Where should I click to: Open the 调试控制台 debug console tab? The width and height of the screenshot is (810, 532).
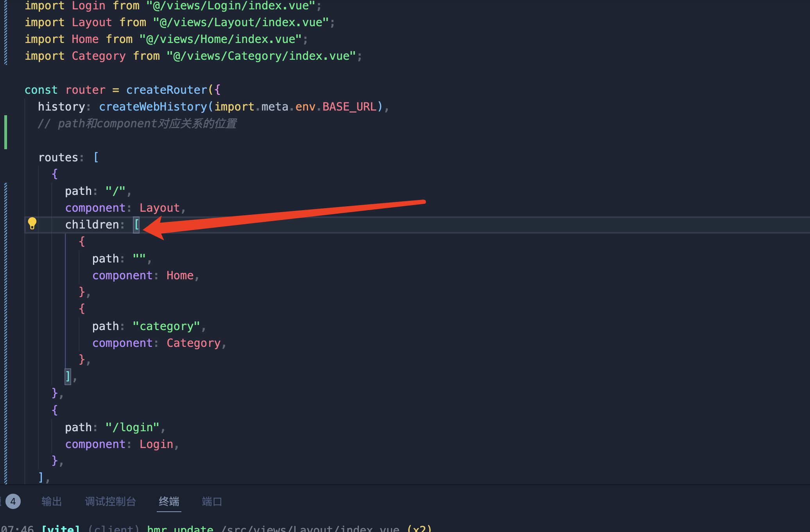tap(110, 502)
